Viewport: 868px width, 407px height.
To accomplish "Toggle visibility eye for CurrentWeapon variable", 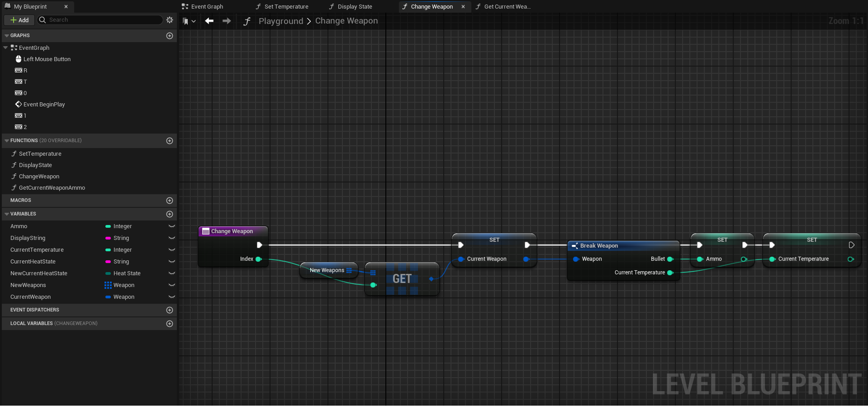I will [x=172, y=297].
